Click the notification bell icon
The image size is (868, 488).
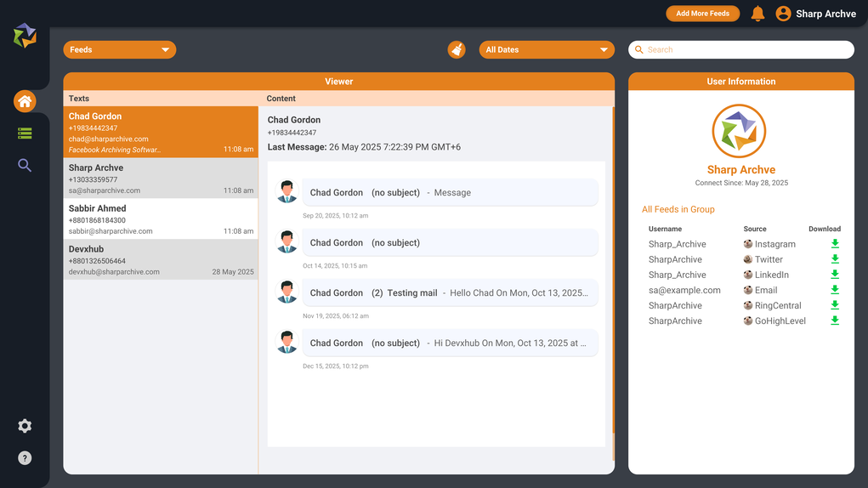pyautogui.click(x=757, y=14)
